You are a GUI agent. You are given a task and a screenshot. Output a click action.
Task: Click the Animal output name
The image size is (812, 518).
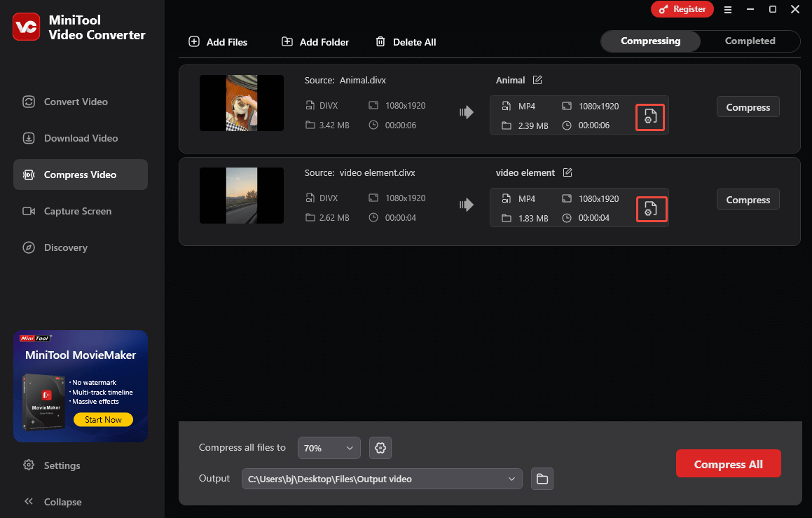point(510,81)
